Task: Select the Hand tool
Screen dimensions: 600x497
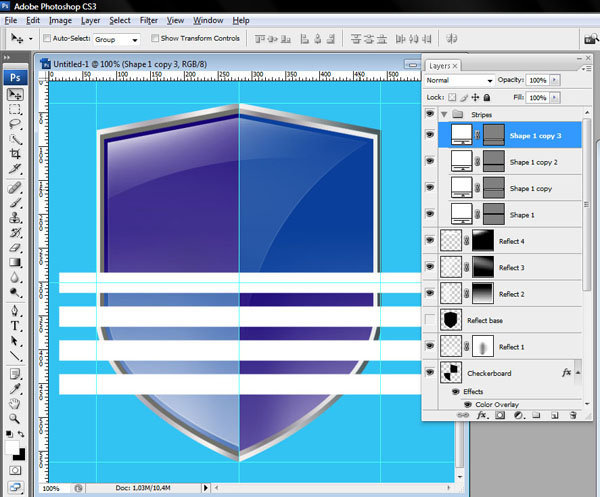Action: [15, 404]
